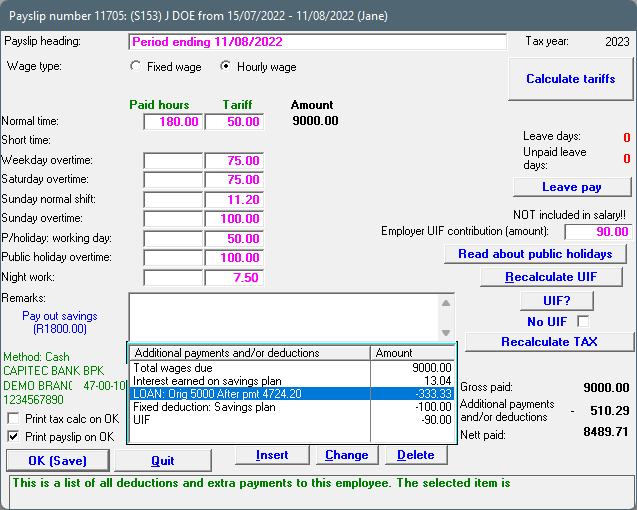Click Sunday normal shift tariff 11.20 field

click(x=234, y=200)
